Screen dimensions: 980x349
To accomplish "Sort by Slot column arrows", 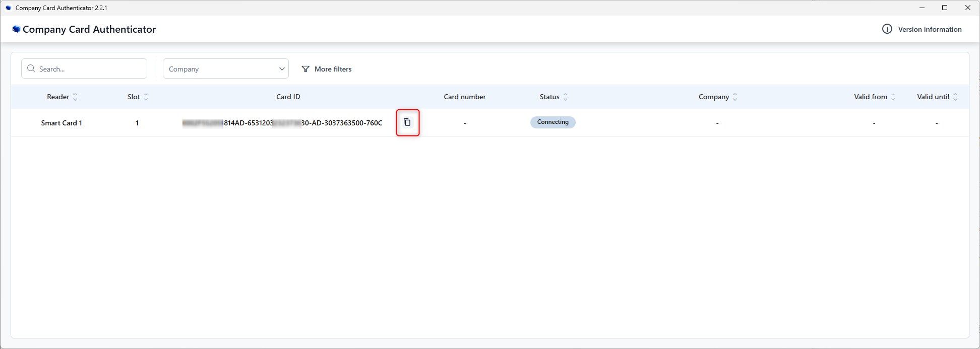I will coord(146,97).
